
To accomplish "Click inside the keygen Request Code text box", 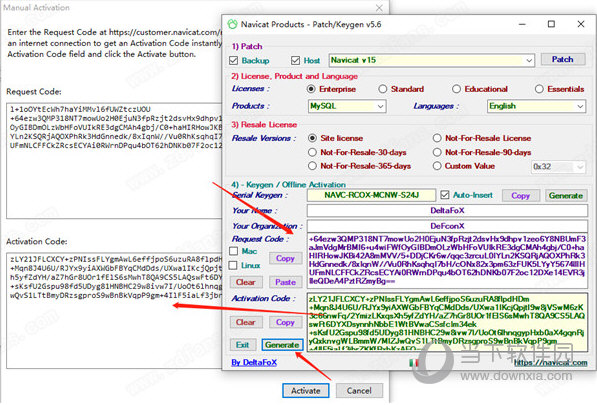I will pos(447,260).
